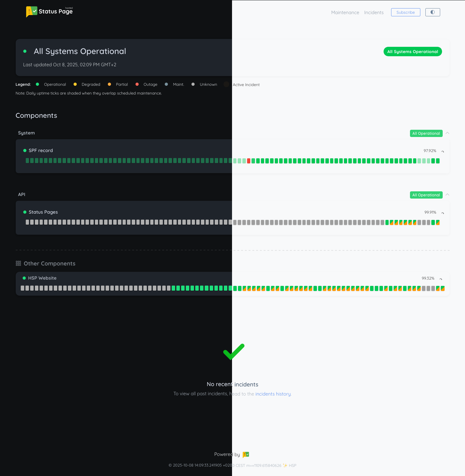The width and height of the screenshot is (465, 476).
Task: Click the Powered by logo in the footer
Action: [x=246, y=454]
